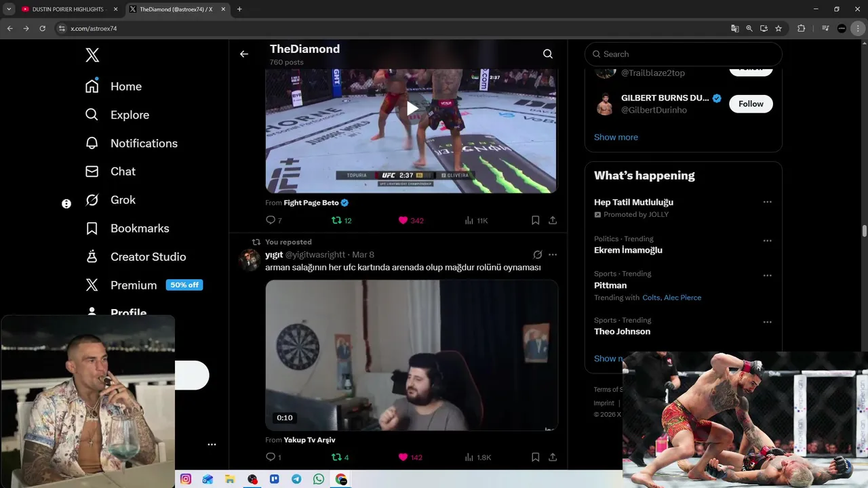Play the Yakup Tv Arşiv video

coord(412,355)
